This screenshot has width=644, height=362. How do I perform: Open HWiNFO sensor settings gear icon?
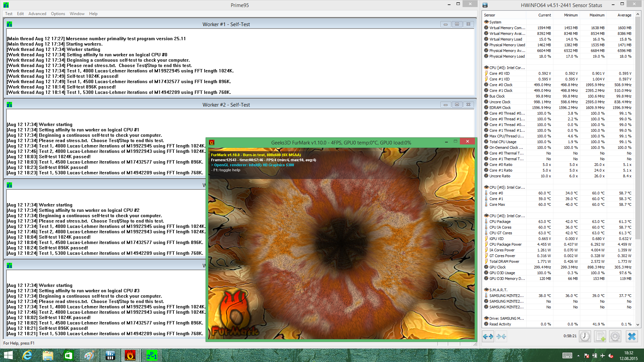(615, 336)
